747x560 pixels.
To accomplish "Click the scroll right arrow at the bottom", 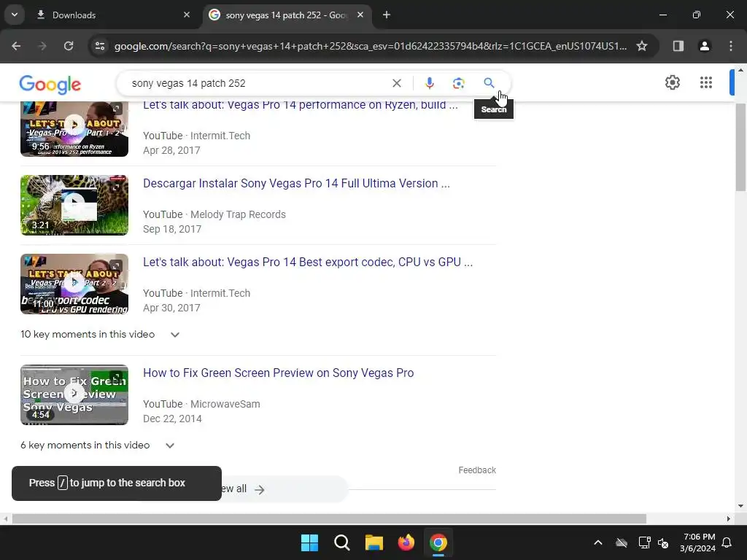I will coord(729,518).
